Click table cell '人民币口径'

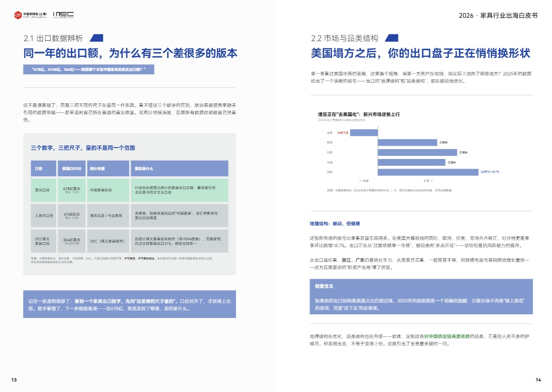point(43,215)
